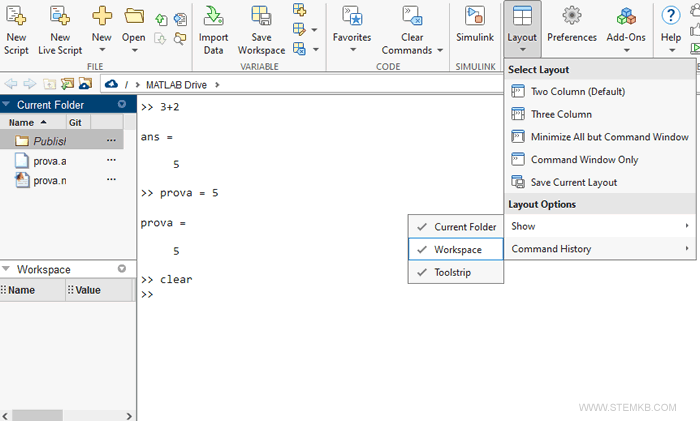Select Two Column (Default) layout
This screenshot has height=421, width=700.
point(600,92)
